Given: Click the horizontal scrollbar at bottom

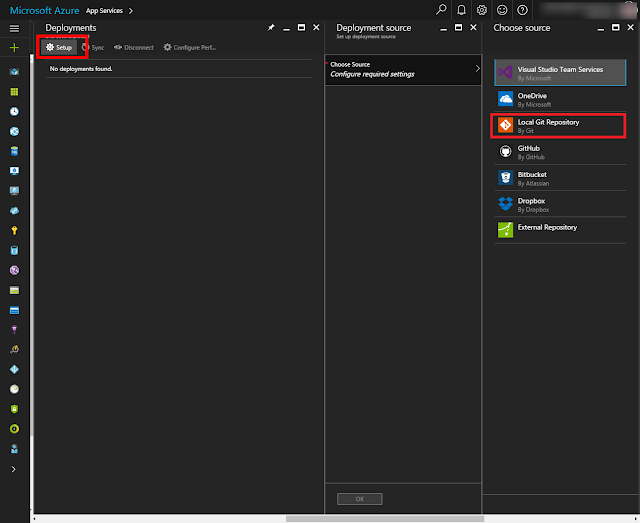Looking at the screenshot, I should [x=384, y=519].
